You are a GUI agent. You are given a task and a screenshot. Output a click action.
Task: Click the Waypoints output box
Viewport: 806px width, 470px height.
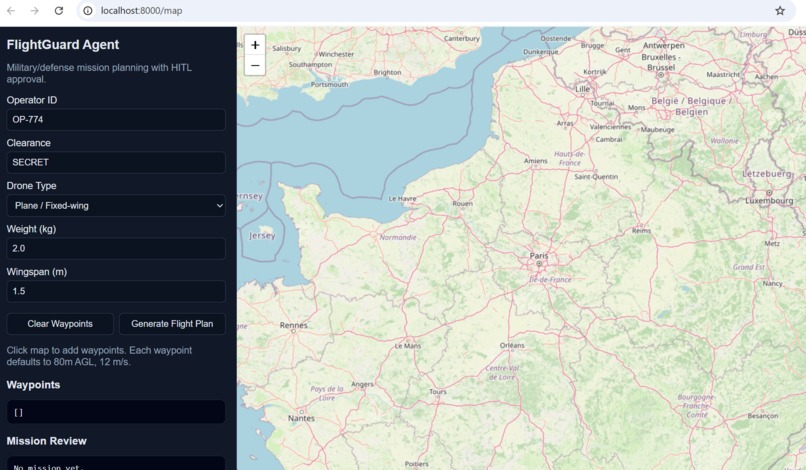(116, 412)
